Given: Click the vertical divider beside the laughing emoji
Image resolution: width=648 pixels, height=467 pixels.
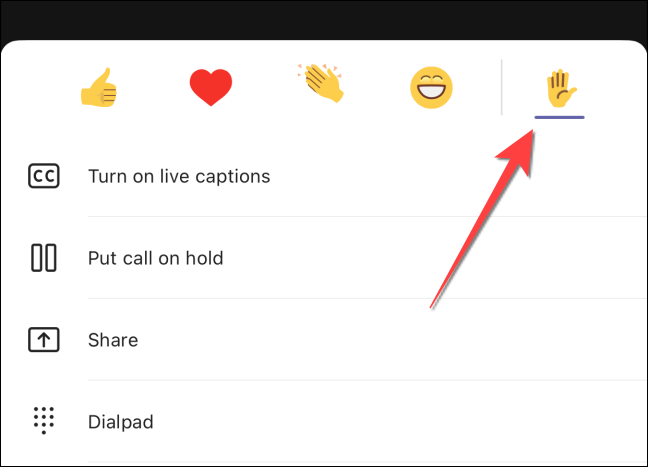Looking at the screenshot, I should [502, 87].
